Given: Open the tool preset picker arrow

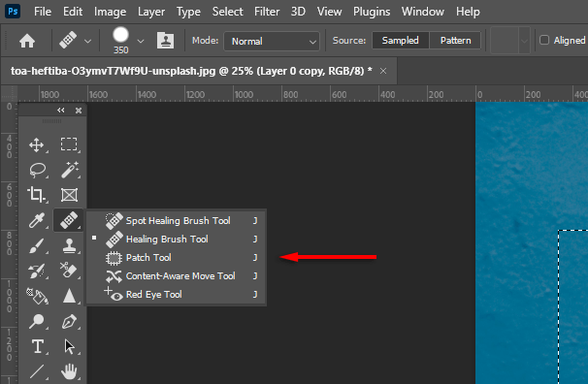Looking at the screenshot, I should (87, 41).
